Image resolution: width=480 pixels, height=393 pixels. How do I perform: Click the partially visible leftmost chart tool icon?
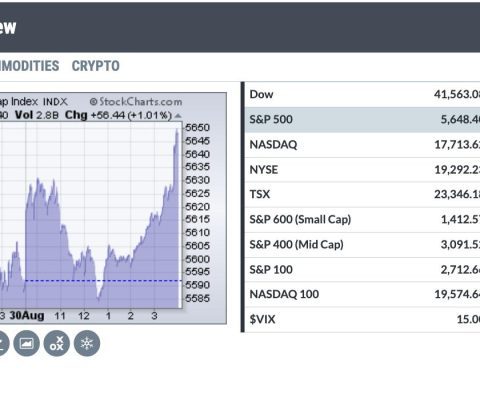coord(3,343)
